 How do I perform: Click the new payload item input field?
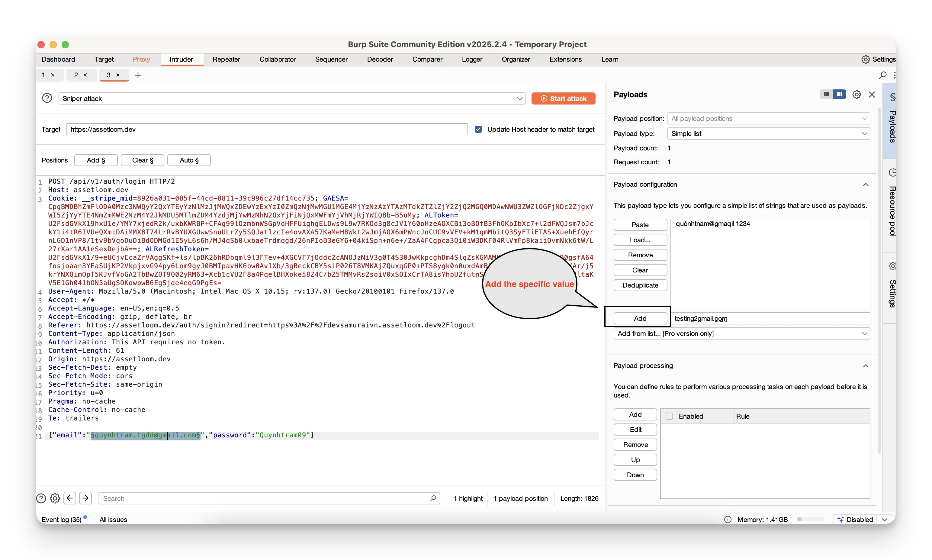770,318
